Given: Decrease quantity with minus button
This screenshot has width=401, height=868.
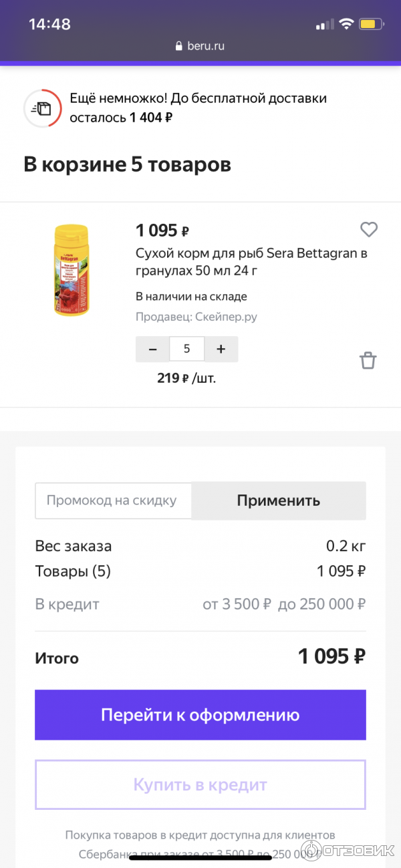Looking at the screenshot, I should coord(153,349).
